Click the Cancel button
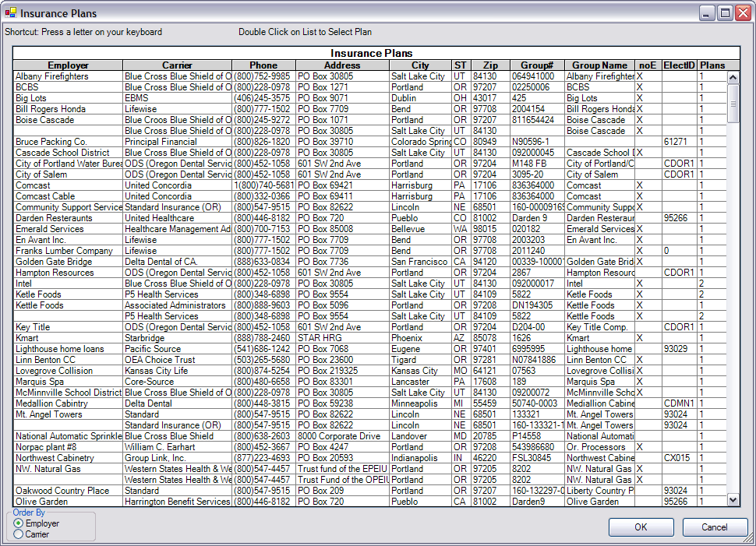 715,527
